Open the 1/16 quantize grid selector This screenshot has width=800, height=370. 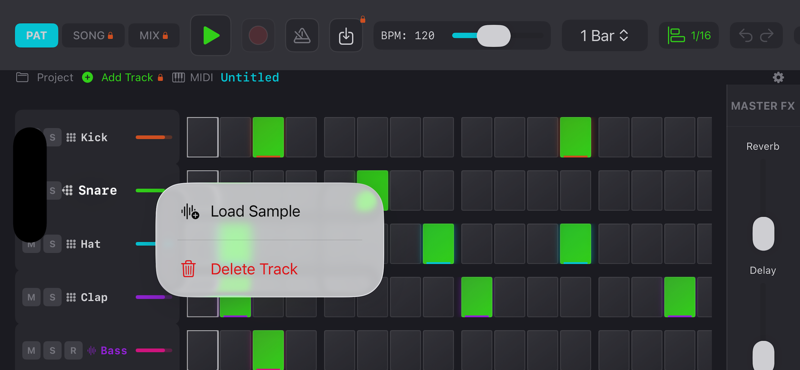[688, 35]
